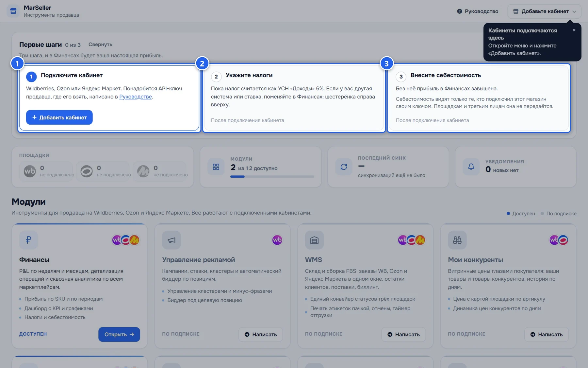588x368 pixels.
Task: Click the Первые шаги heading
Action: [41, 44]
